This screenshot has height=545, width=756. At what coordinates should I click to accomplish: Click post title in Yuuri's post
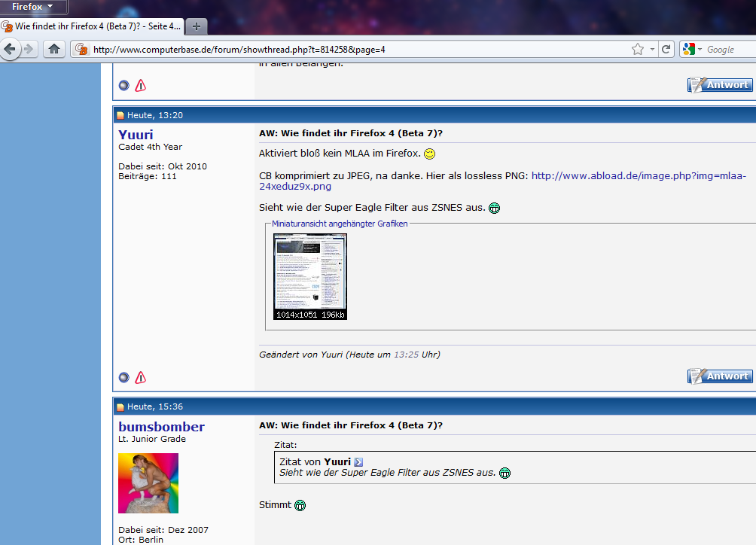[351, 133]
